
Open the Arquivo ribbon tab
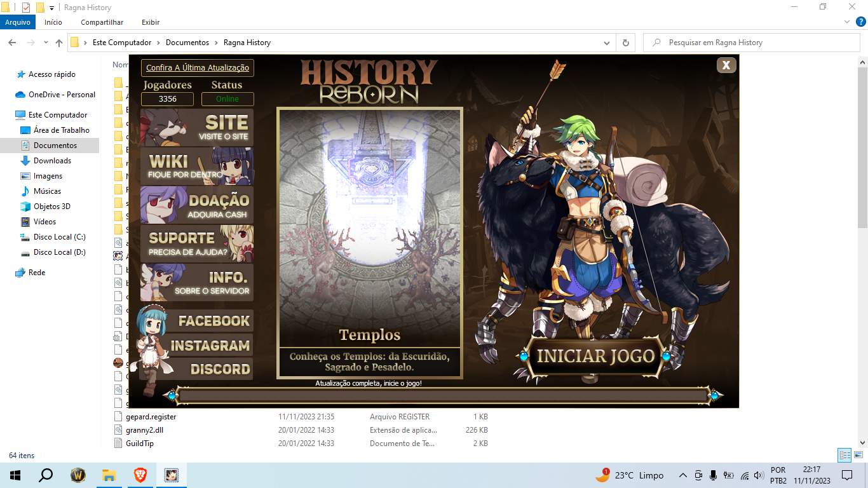(18, 22)
